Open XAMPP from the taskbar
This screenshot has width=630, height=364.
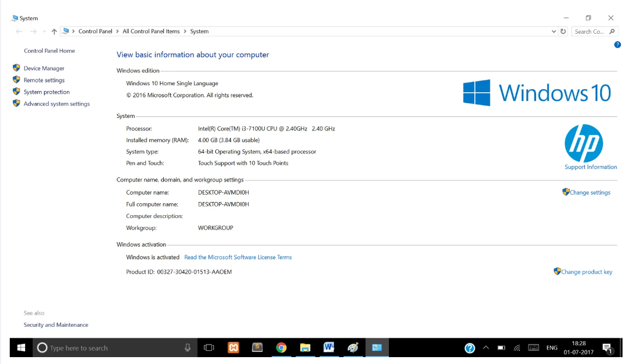tap(233, 347)
